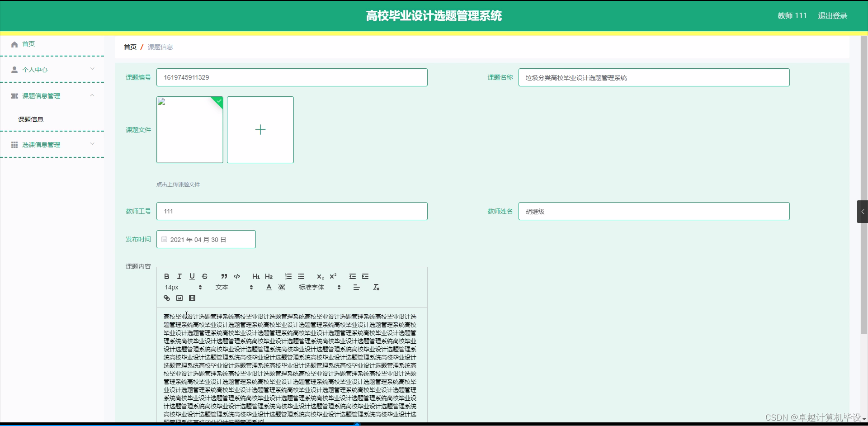The width and height of the screenshot is (868, 426).
Task: Format text as Heading 1
Action: pyautogui.click(x=256, y=276)
